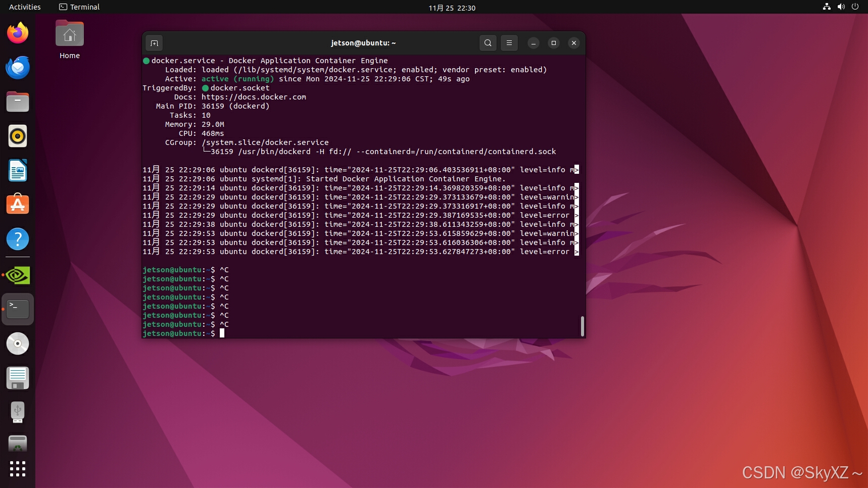Click the Memory: 29.0M value
Image resolution: width=868 pixels, height=488 pixels.
213,124
